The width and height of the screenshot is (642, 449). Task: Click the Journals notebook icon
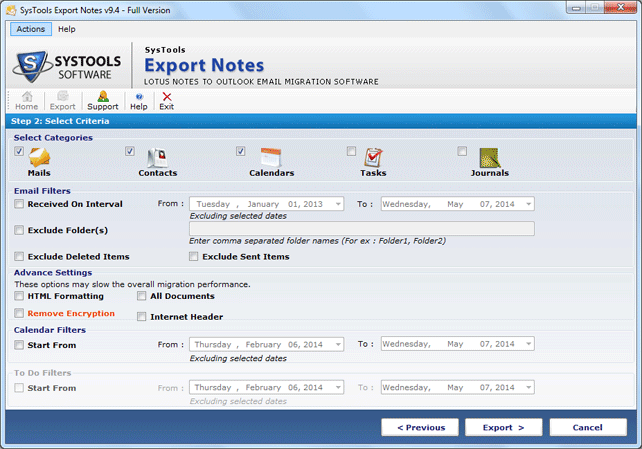(490, 158)
